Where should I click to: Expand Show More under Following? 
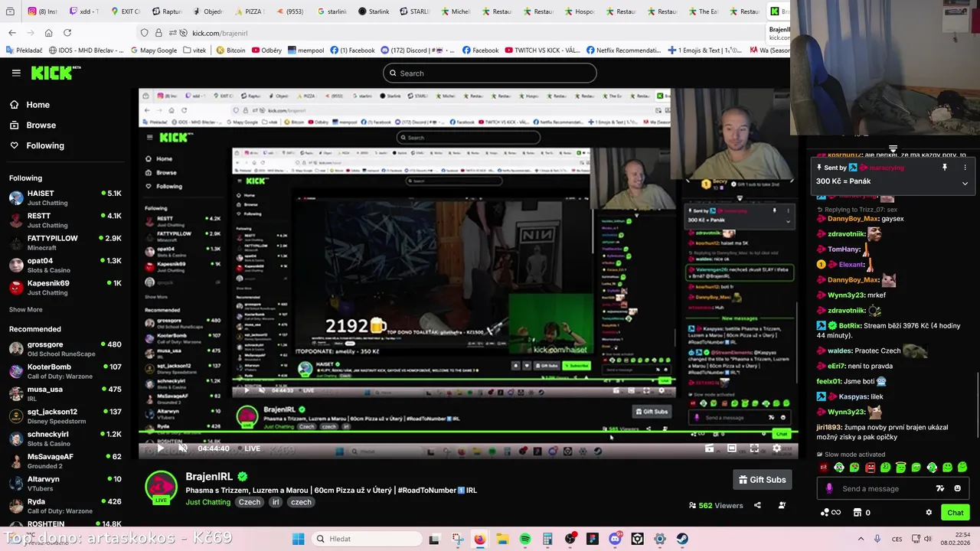click(25, 310)
